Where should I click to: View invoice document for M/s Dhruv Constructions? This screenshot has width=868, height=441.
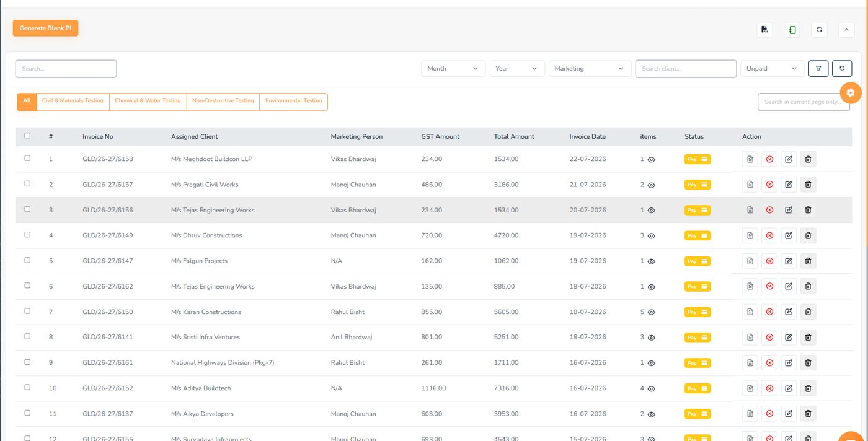[750, 235]
